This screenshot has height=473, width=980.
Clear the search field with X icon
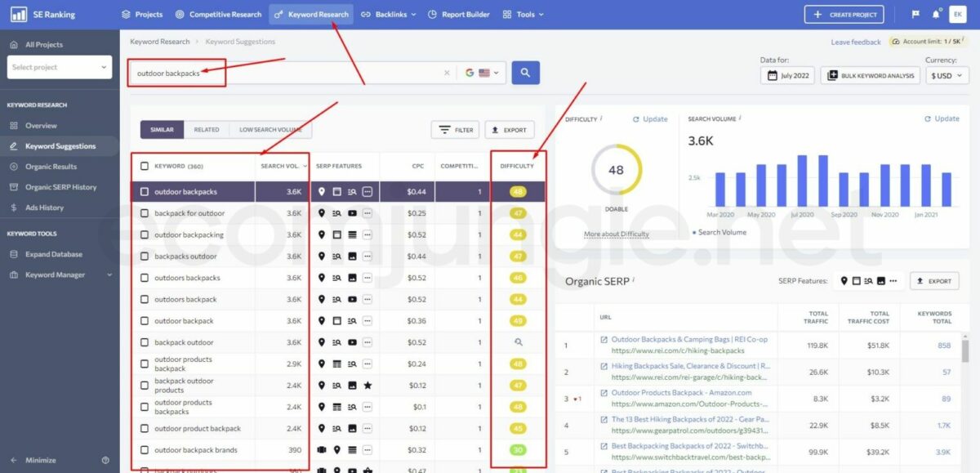(447, 73)
